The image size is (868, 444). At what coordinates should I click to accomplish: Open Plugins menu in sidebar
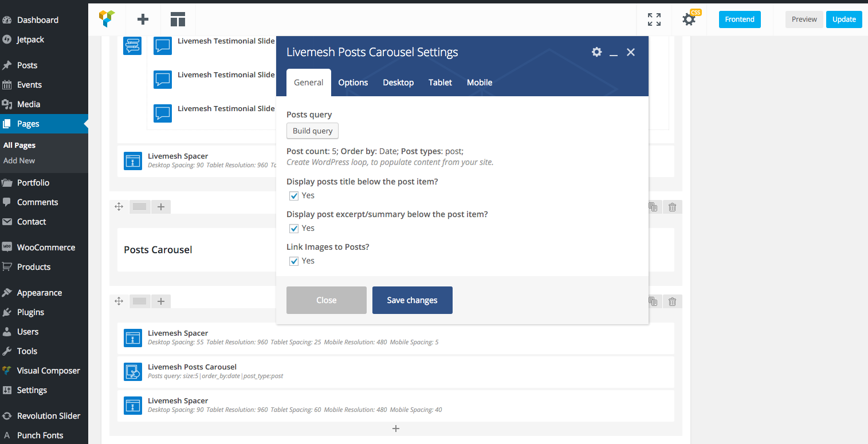pos(44,312)
